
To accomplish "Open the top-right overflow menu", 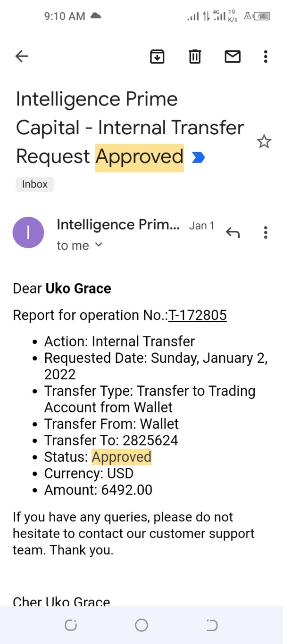I will (x=266, y=57).
